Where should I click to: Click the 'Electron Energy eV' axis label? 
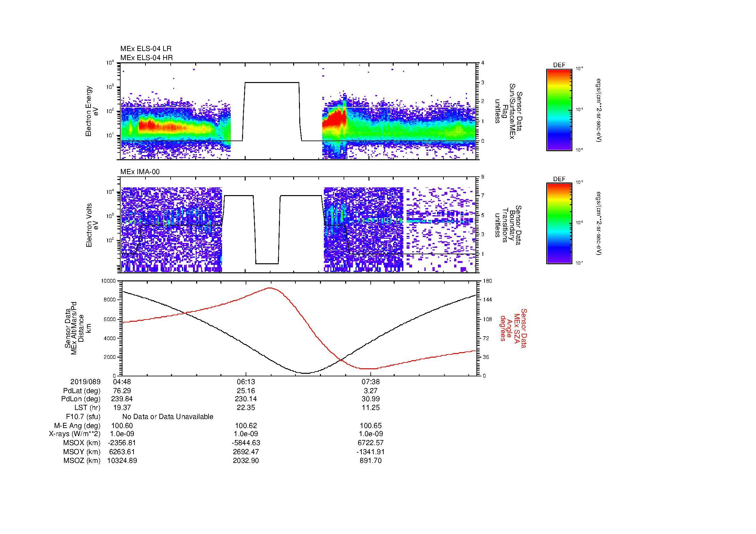[x=91, y=111]
